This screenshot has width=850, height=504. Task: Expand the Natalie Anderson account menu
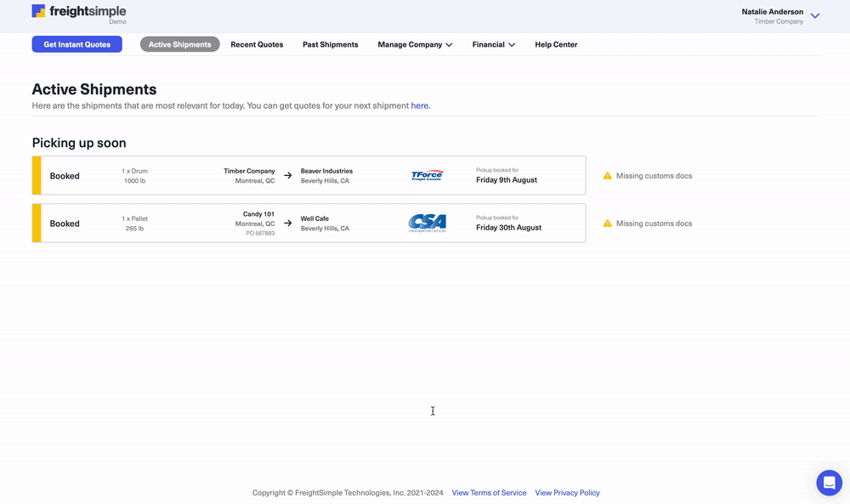814,16
